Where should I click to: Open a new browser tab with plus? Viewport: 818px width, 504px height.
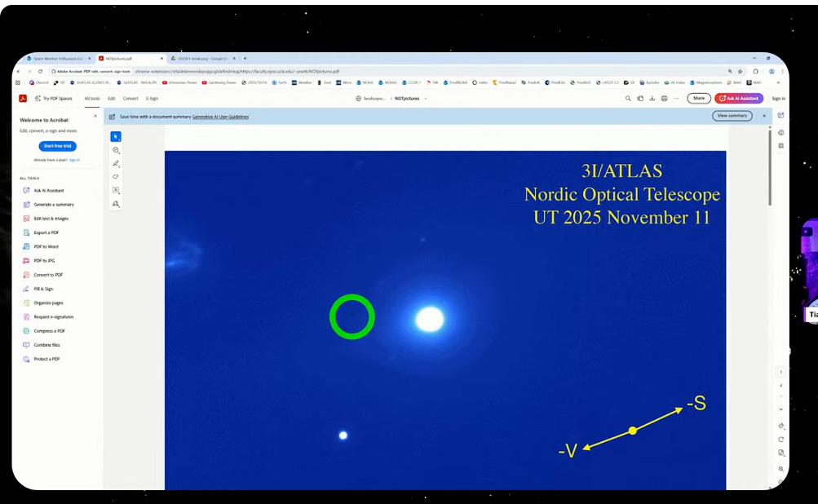[245, 59]
